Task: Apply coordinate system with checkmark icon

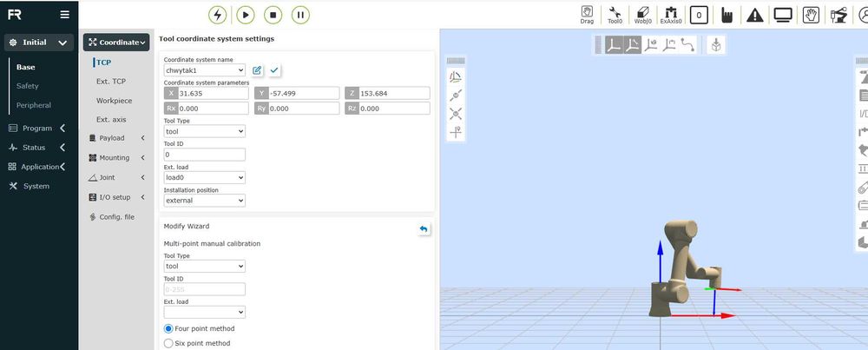Action: click(x=274, y=70)
